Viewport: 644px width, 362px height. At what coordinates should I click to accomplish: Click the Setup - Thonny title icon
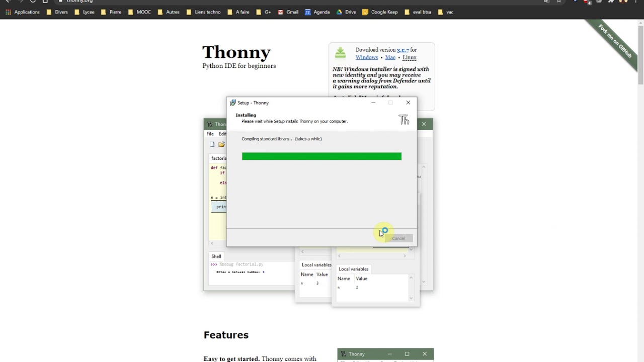(232, 103)
